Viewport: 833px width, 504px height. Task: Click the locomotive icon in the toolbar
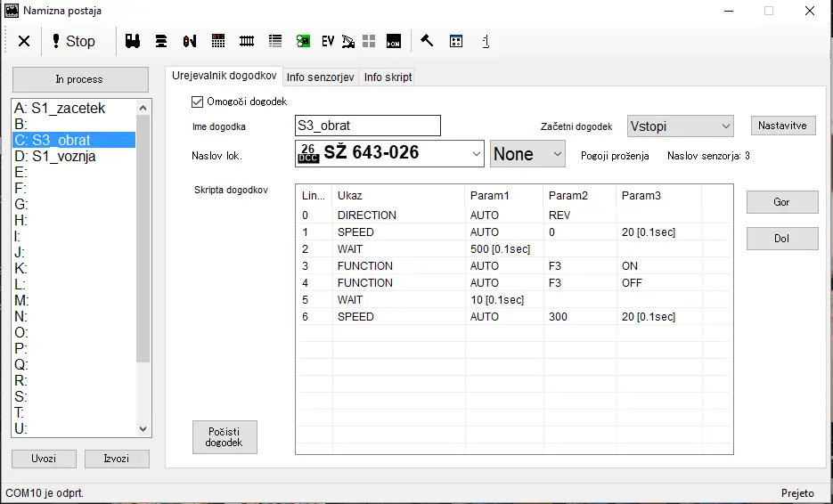pos(134,41)
